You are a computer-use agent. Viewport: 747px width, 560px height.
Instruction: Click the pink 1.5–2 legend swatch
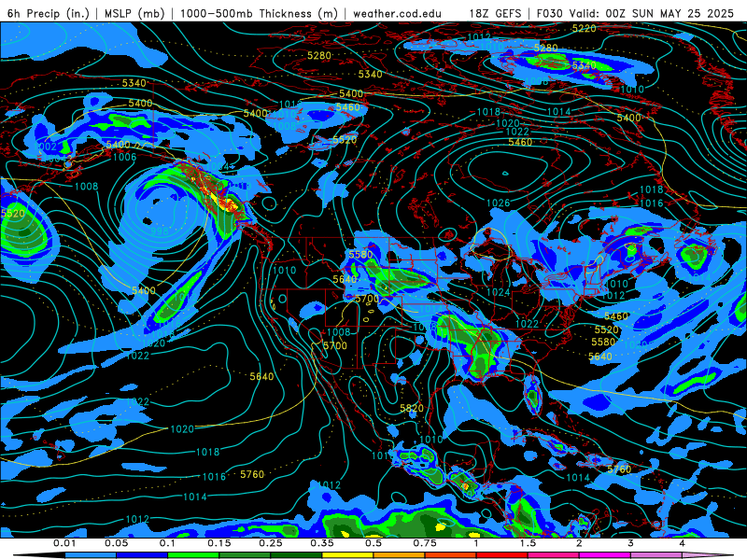click(x=554, y=555)
